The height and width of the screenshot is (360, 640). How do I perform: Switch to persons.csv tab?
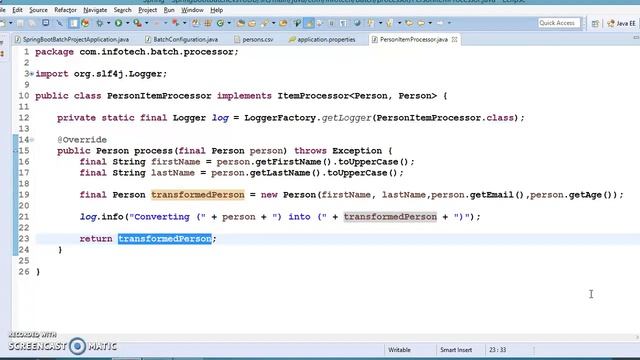click(254, 40)
